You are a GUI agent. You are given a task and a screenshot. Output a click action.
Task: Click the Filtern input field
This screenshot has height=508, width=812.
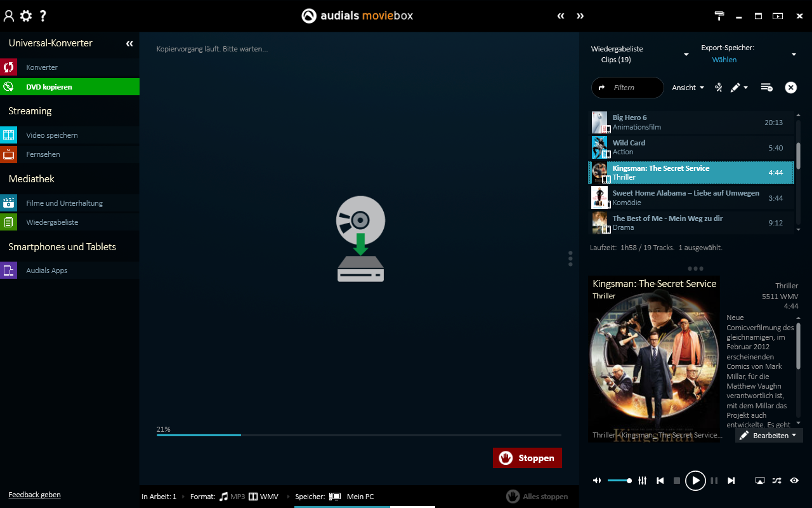click(627, 88)
